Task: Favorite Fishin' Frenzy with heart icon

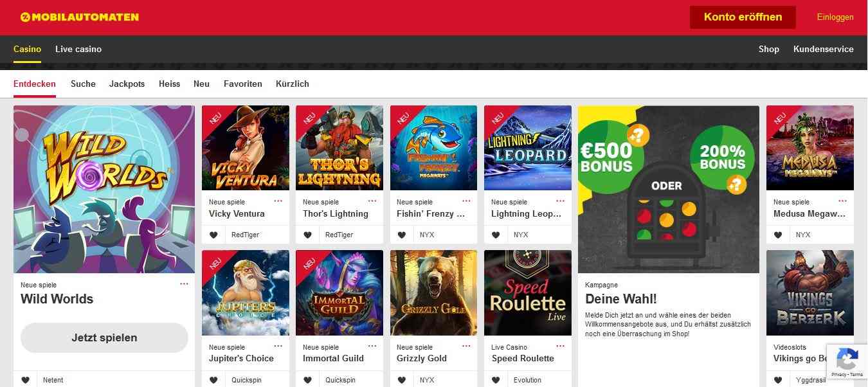Action: [x=401, y=235]
